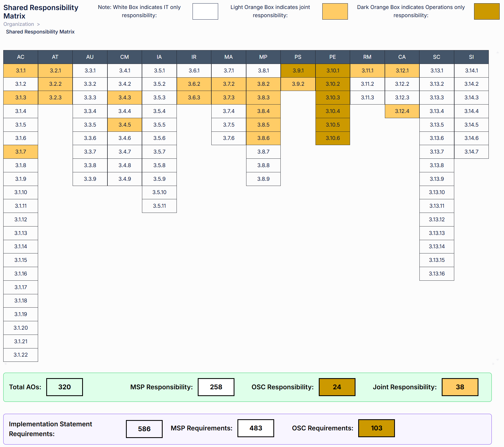Select requirement 3.12.4 in the CA column
This screenshot has width=504, height=447.
click(x=402, y=111)
